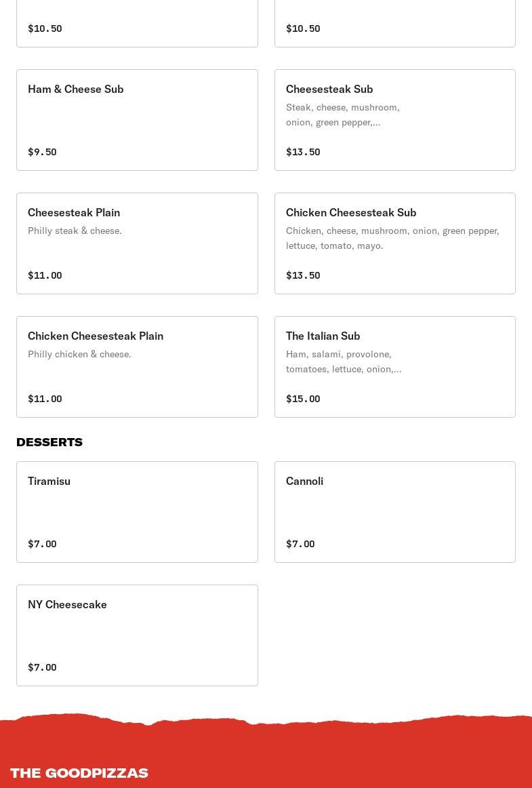Screen dimensions: 532x788
Task: Click the $7.00 Tiramisu price
Action: click(42, 544)
